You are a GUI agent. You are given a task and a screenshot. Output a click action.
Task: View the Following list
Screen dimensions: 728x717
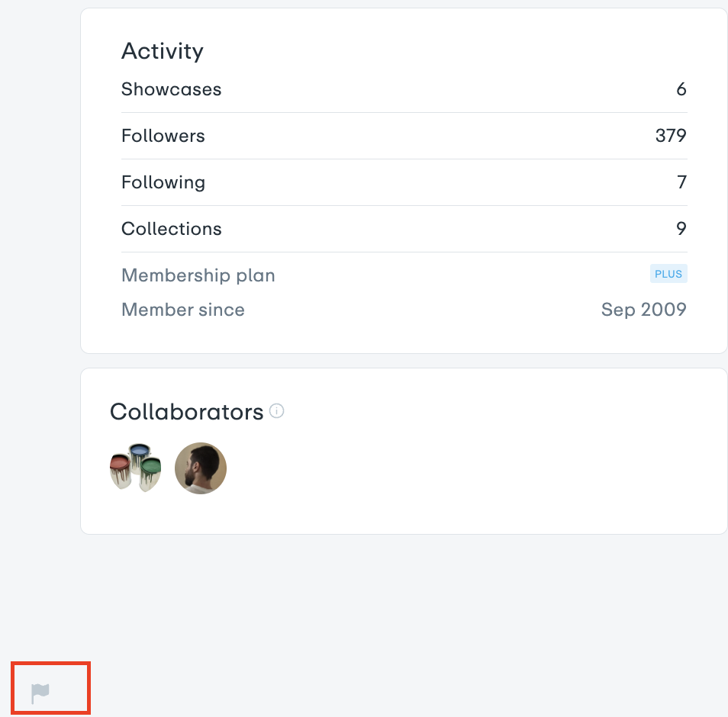[x=404, y=182]
